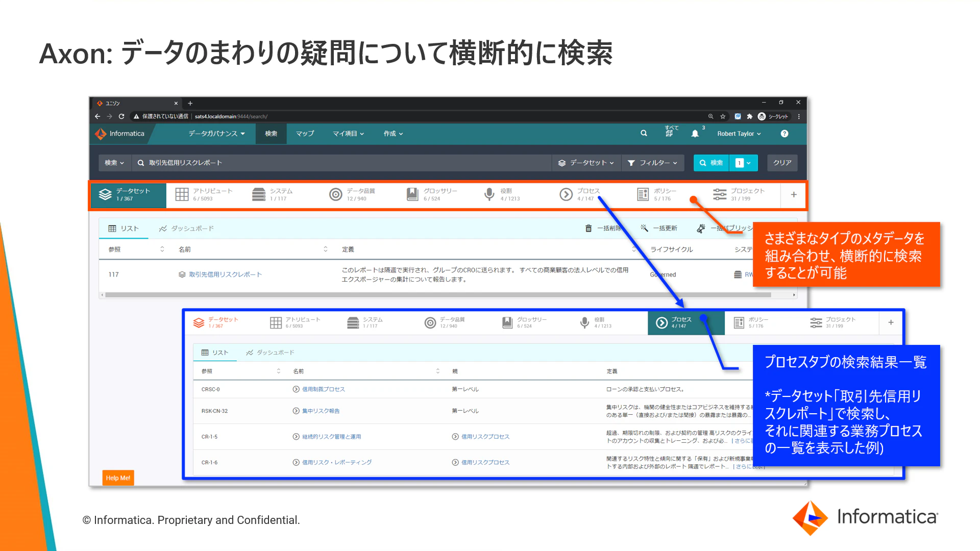The height and width of the screenshot is (551, 980).
Task: Sort by 参照 in the row 117 table
Action: coord(162,249)
